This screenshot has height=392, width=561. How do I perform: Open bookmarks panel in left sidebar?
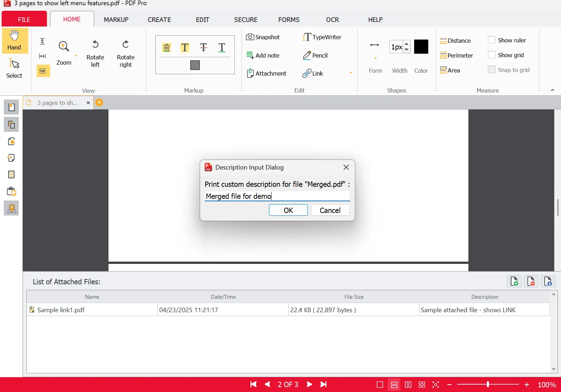[x=11, y=107]
